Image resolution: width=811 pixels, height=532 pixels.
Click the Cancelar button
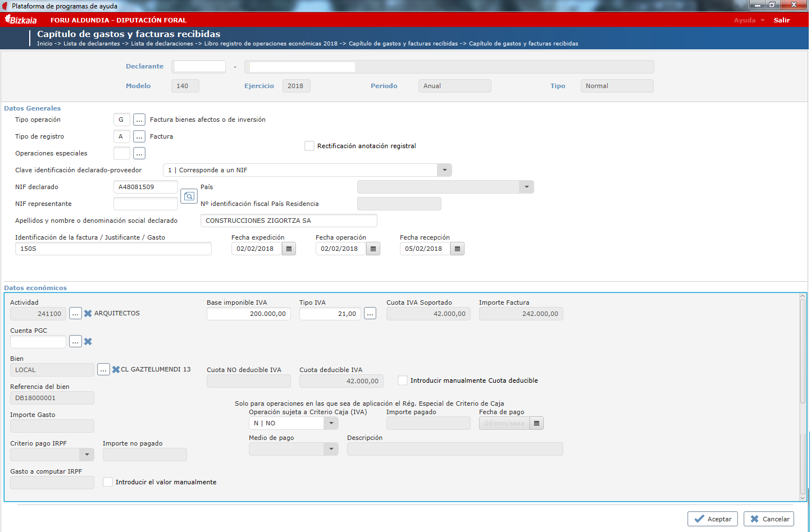click(x=769, y=519)
